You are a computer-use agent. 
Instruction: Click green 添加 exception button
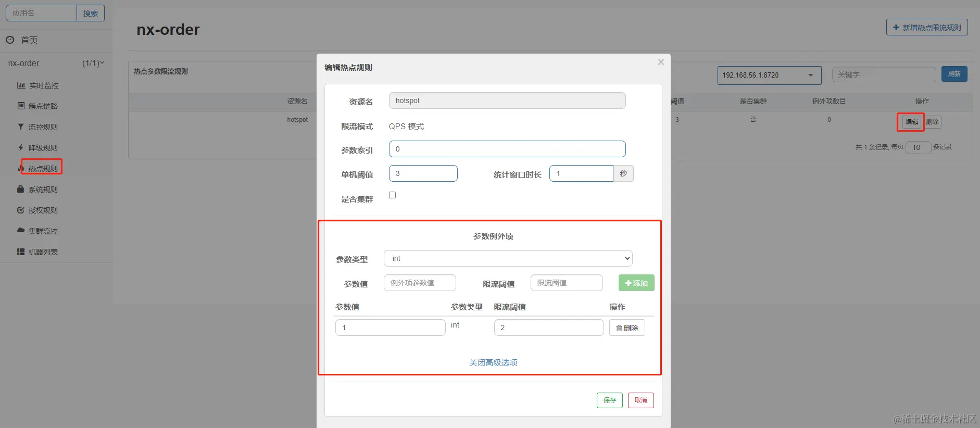coord(636,283)
